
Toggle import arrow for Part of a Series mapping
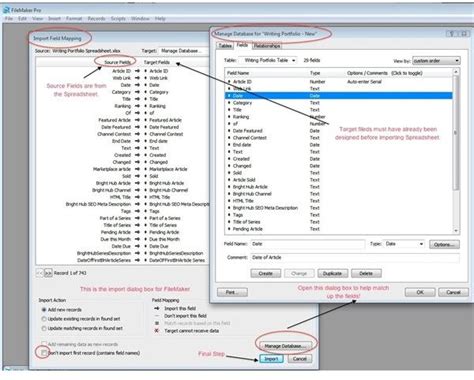click(137, 218)
